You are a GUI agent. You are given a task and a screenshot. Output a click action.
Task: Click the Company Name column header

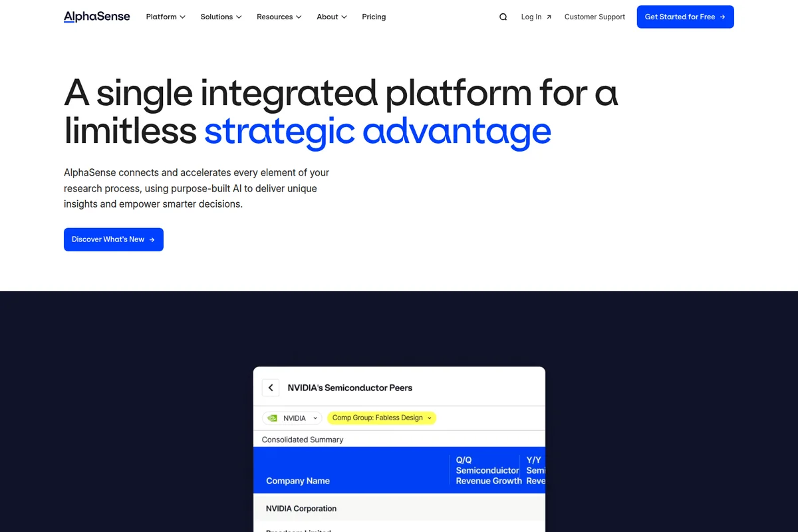[x=298, y=481]
